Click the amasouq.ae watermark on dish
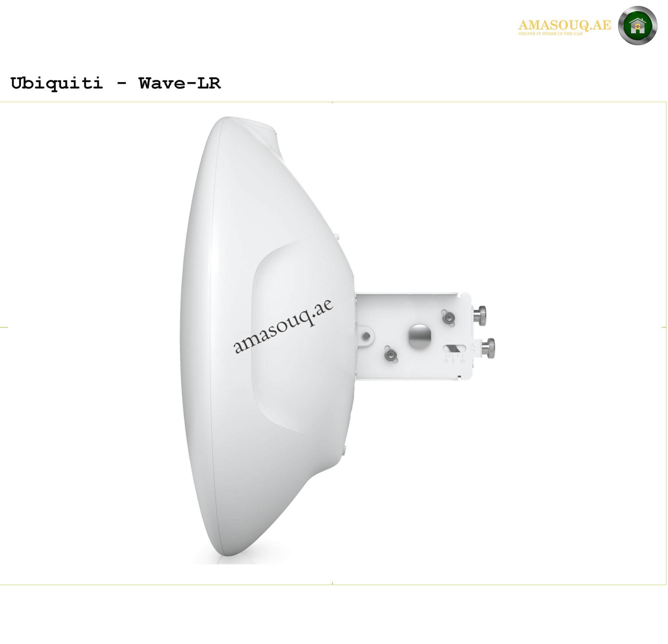The height and width of the screenshot is (644, 668). [x=283, y=326]
